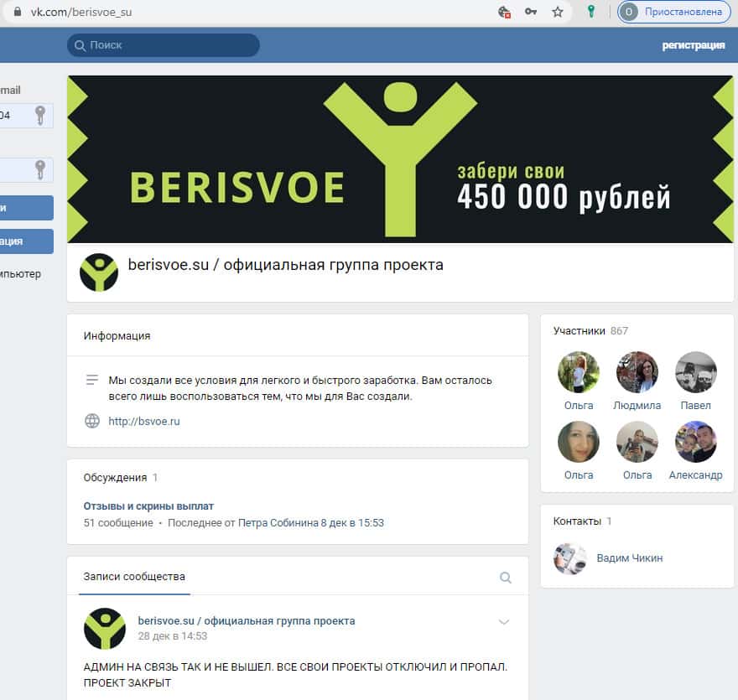This screenshot has width=738, height=700.
Task: Click the magnifier icon in Поиск field
Action: point(80,45)
